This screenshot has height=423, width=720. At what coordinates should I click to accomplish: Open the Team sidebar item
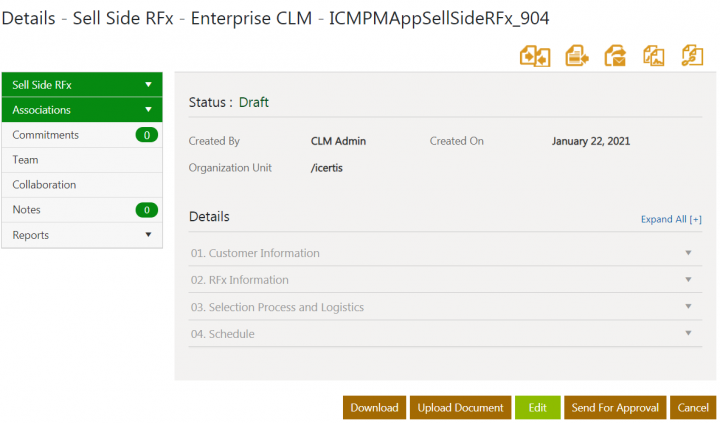pyautogui.click(x=26, y=160)
